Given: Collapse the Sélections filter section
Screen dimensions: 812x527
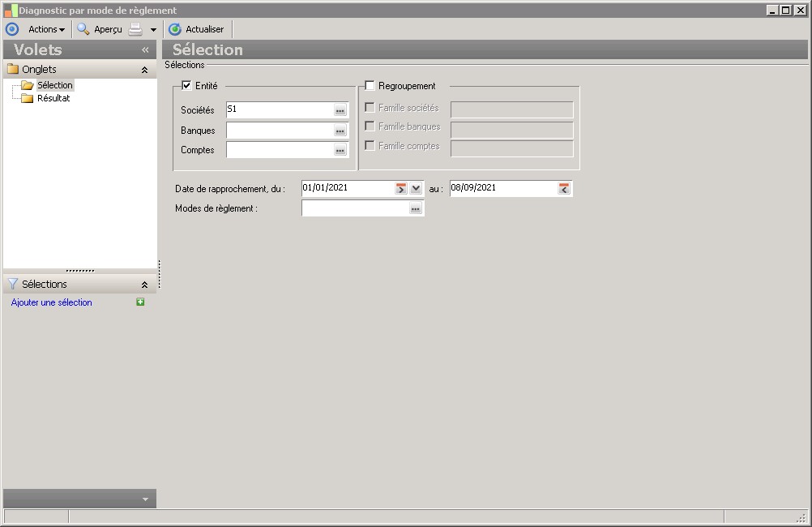Looking at the screenshot, I should pos(144,285).
